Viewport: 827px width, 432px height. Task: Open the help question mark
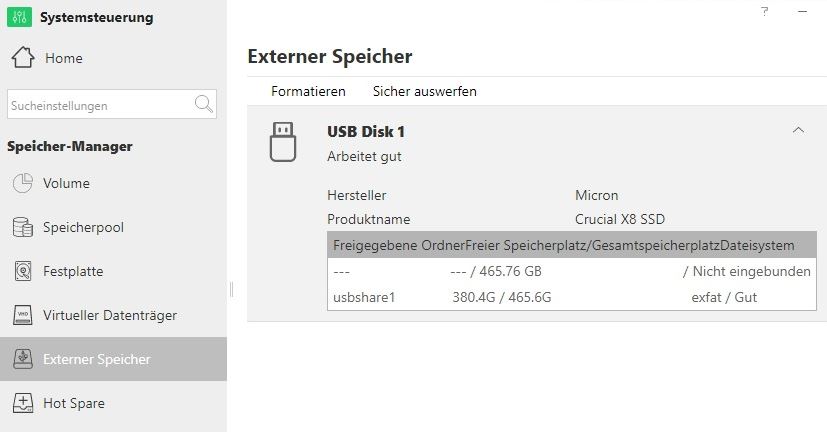pos(765,11)
